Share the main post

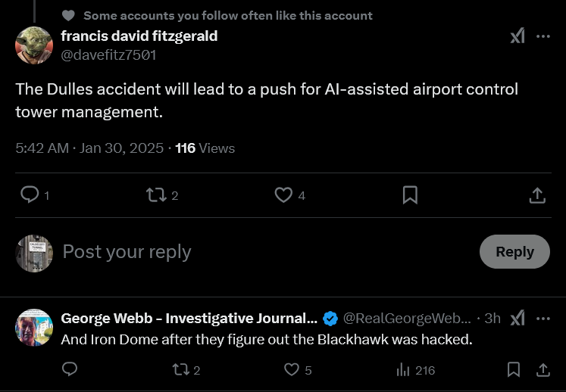(x=537, y=195)
